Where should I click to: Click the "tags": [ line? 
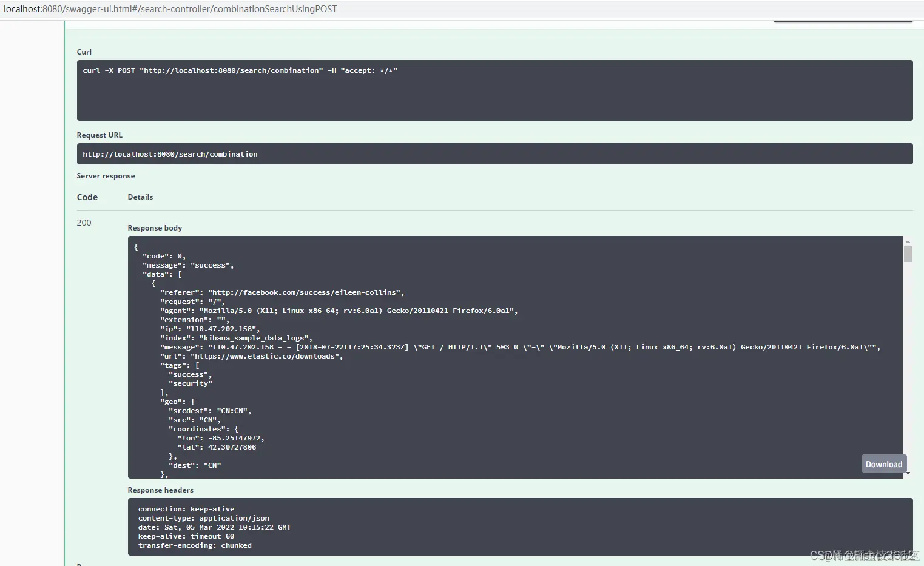pos(180,365)
